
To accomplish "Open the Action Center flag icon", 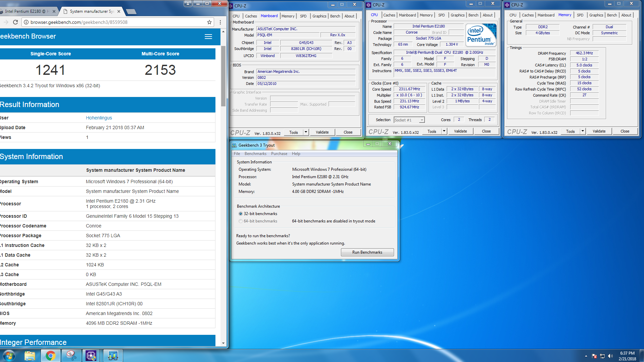I will (x=594, y=356).
